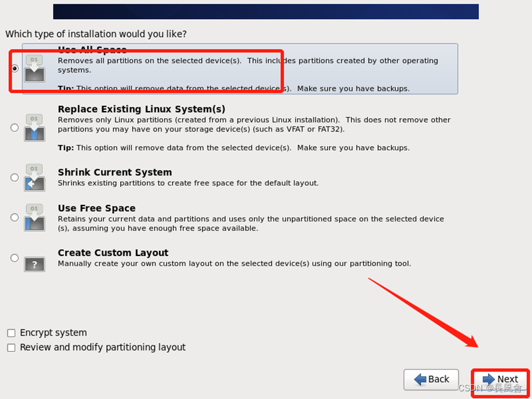The width and height of the screenshot is (532, 399).
Task: Enable the Encrypt system checkbox
Action: click(x=11, y=333)
